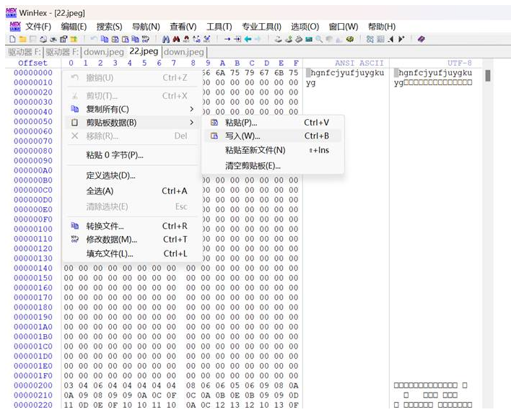Click the WinHex document icon beside 文件 menu

coord(15,27)
